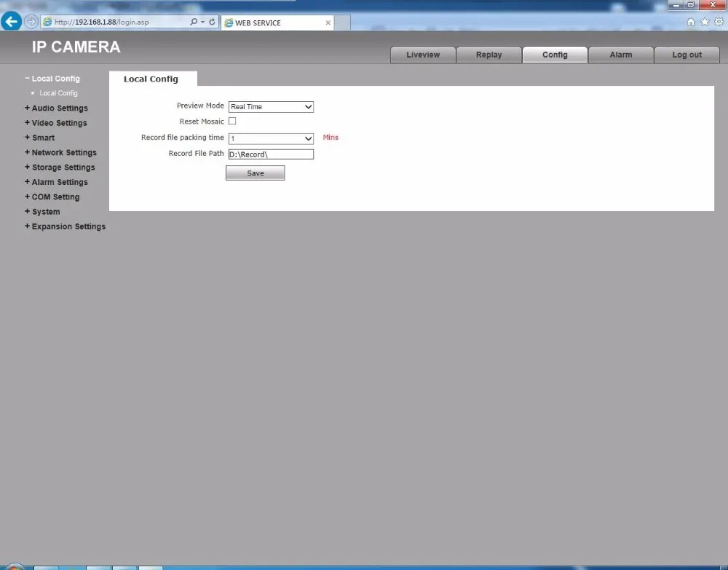Image resolution: width=728 pixels, height=570 pixels.
Task: Switch to the Liveview tab
Action: point(423,55)
